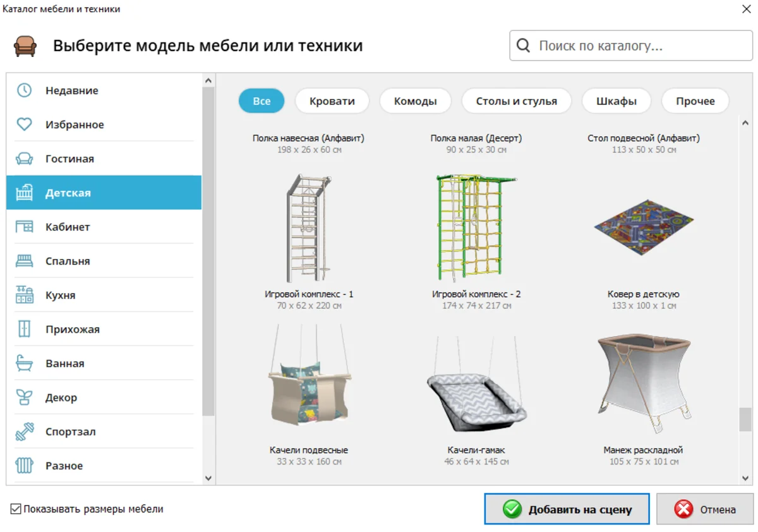The width and height of the screenshot is (758, 532).
Task: Click the Отмена button
Action: click(704, 509)
